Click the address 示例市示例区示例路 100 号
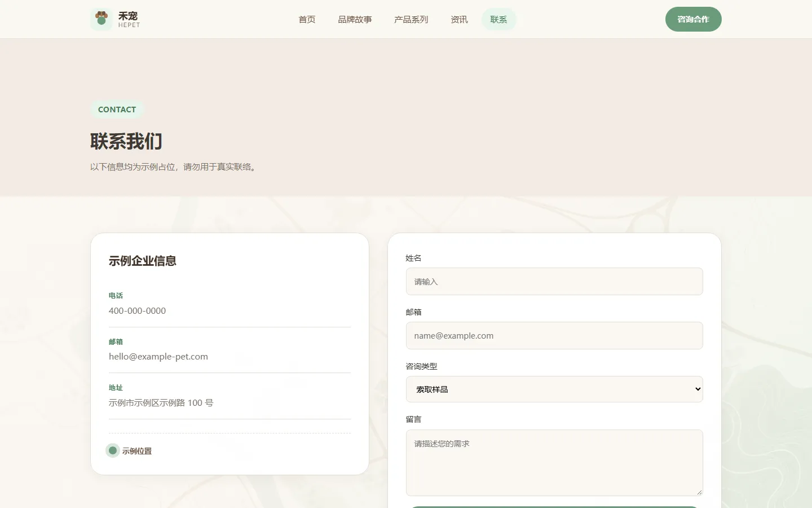Screen dimensions: 812x508 (161, 403)
